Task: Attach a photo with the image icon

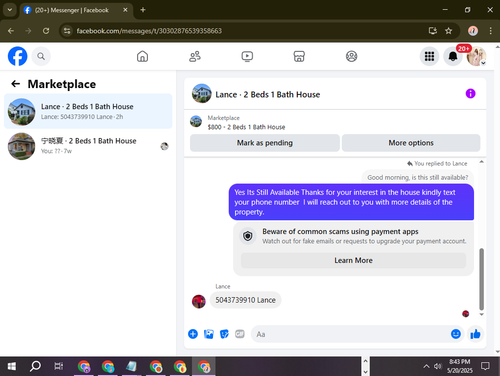Action: tap(209, 334)
